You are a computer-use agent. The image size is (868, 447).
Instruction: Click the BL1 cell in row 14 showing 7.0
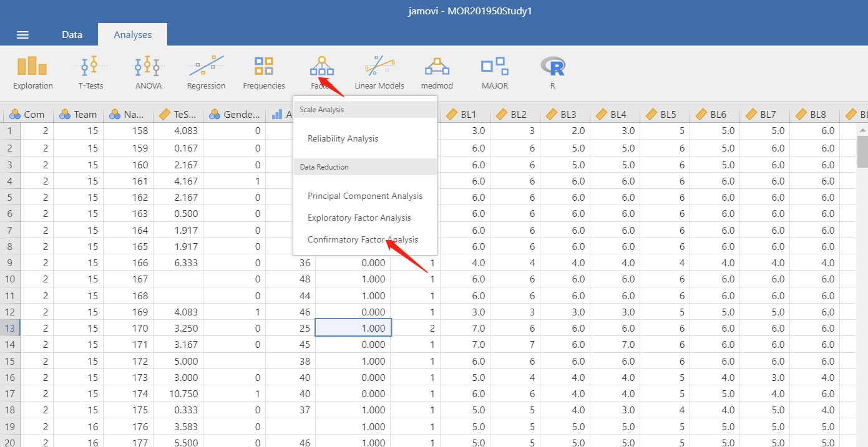click(x=466, y=344)
